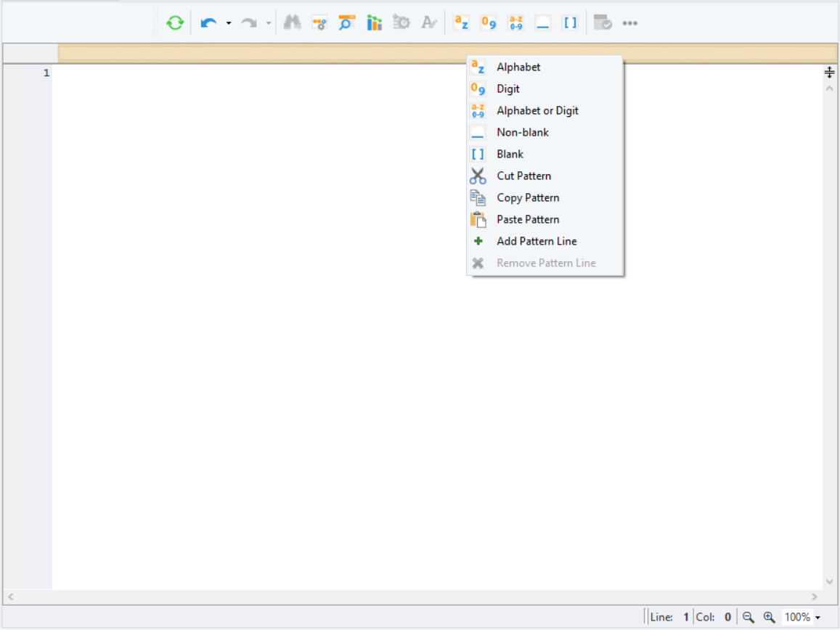Open the undo history dropdown arrow

click(228, 23)
